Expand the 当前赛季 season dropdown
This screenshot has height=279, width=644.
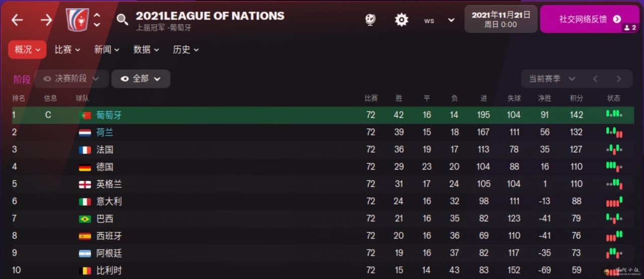pyautogui.click(x=551, y=79)
